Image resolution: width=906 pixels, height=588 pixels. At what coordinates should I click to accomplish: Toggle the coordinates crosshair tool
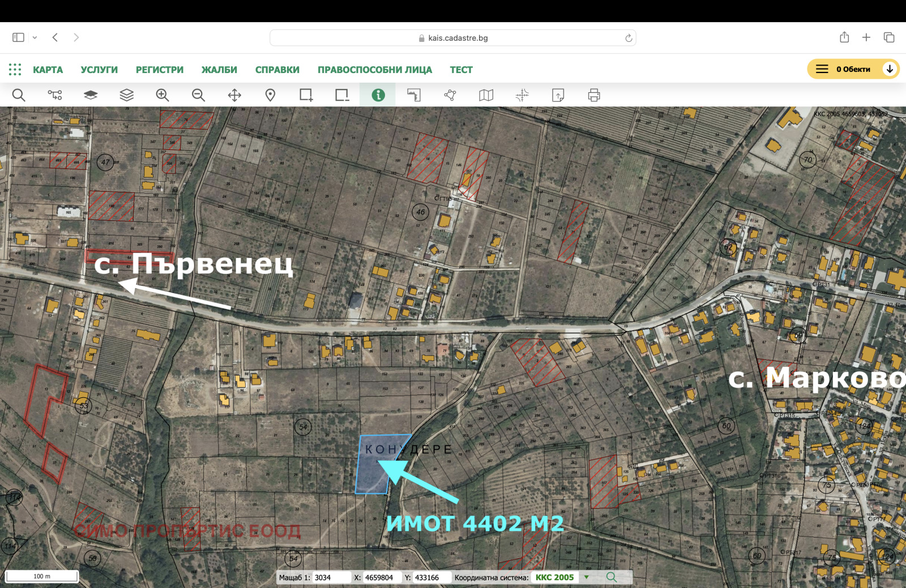[x=522, y=95]
